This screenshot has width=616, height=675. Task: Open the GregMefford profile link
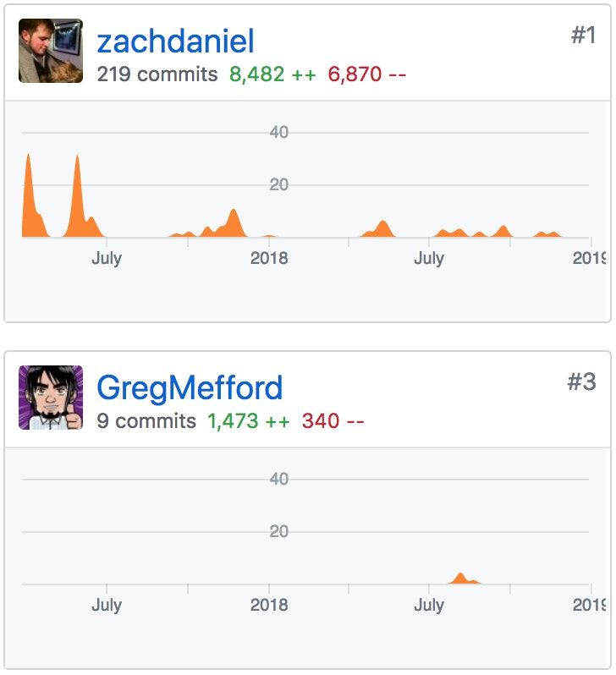coord(190,388)
